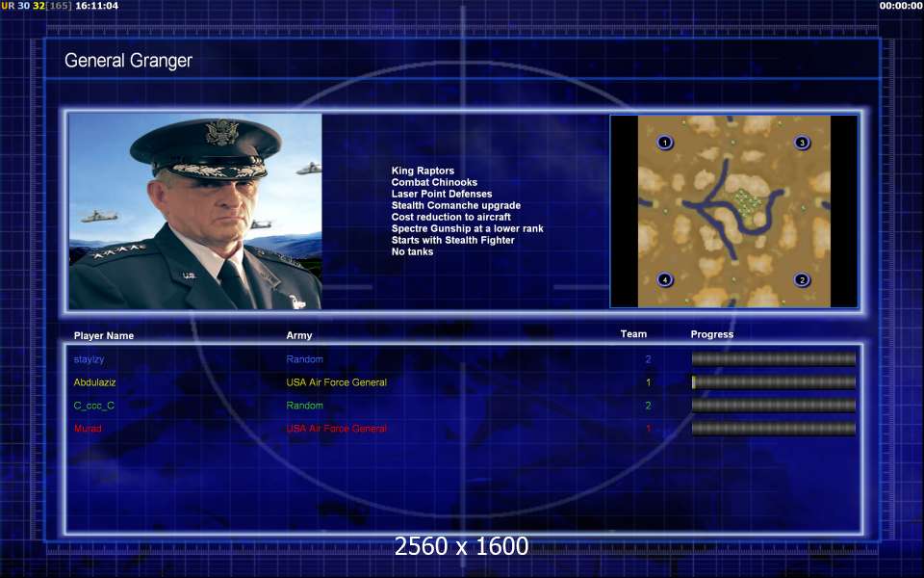
Task: Click the desert map preview thumbnail
Action: [x=733, y=211]
